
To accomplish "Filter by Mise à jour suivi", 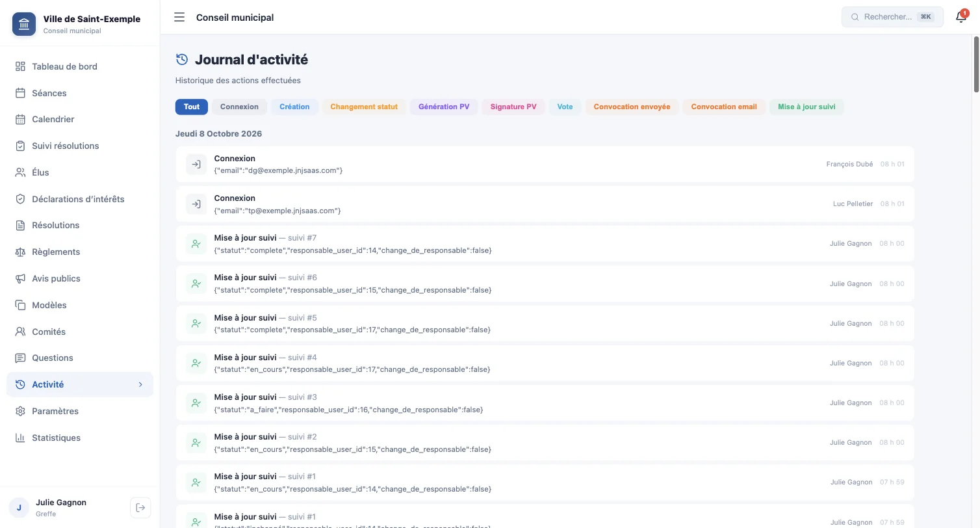I will click(806, 107).
